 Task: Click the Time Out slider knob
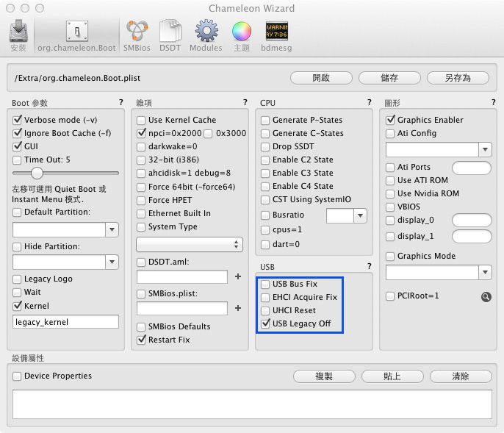point(37,173)
